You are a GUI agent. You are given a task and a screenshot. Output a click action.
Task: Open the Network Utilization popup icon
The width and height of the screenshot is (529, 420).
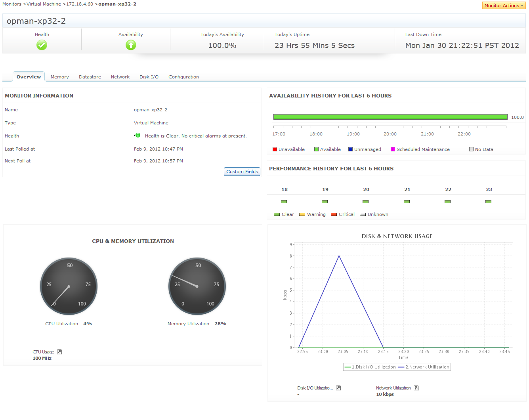[416, 388]
